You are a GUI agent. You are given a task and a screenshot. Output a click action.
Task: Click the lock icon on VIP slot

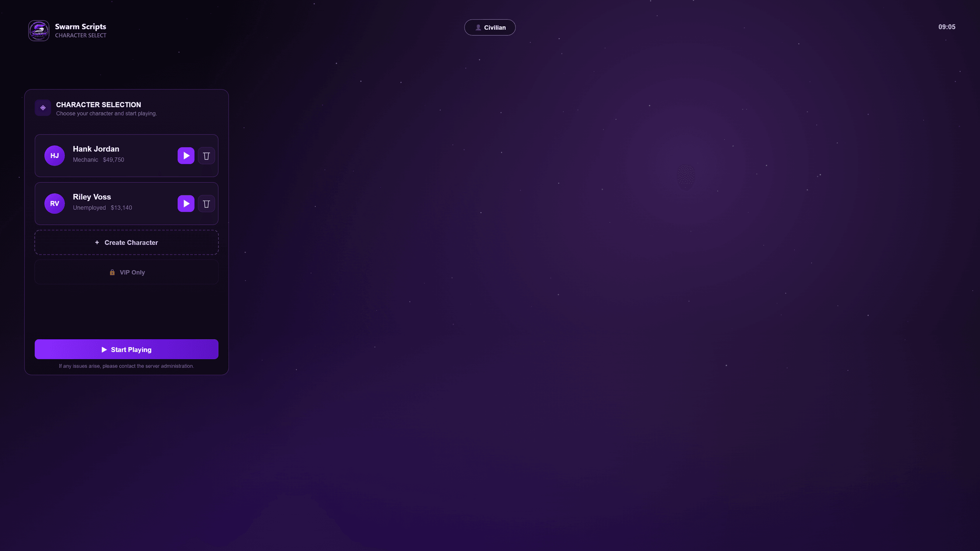[112, 272]
